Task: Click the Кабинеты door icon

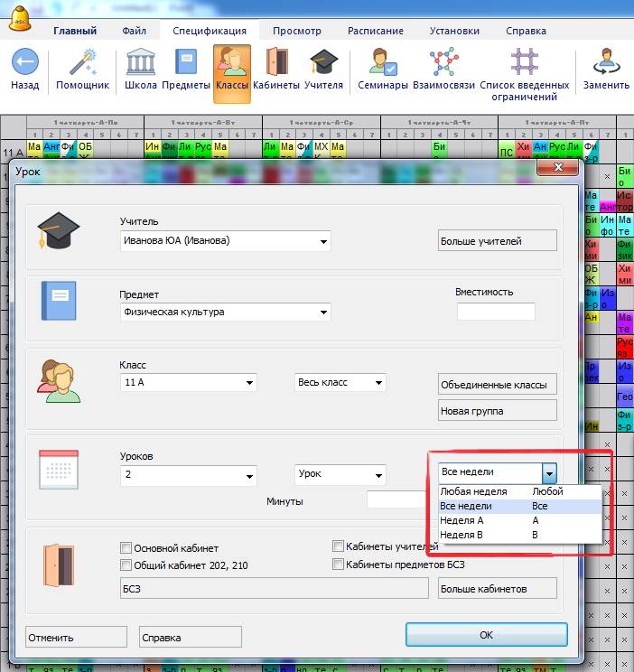Action: point(276,63)
